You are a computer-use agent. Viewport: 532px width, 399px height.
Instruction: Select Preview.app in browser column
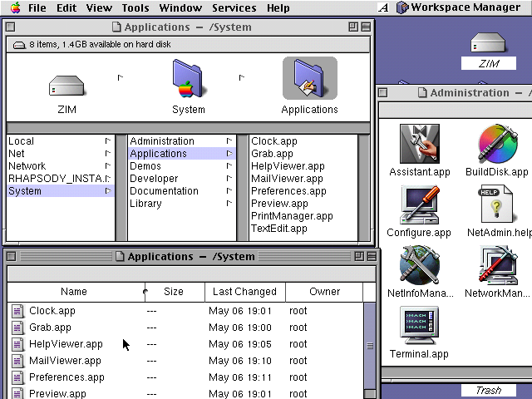pyautogui.click(x=303, y=204)
